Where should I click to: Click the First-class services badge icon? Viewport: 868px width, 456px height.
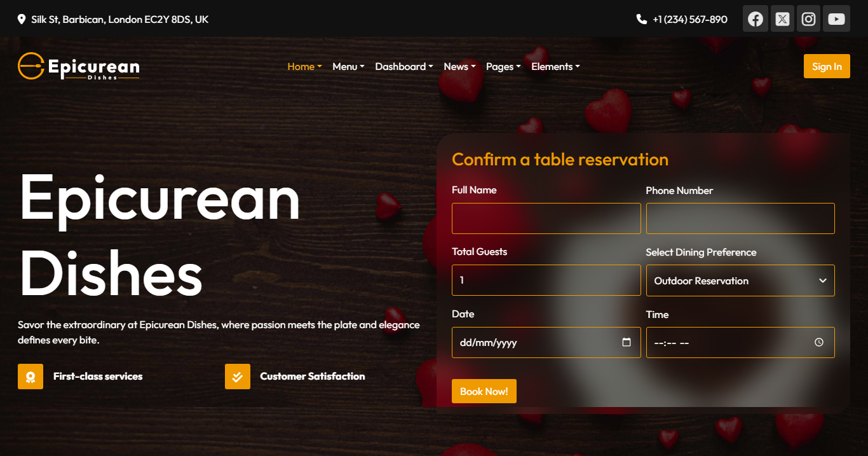(x=31, y=377)
